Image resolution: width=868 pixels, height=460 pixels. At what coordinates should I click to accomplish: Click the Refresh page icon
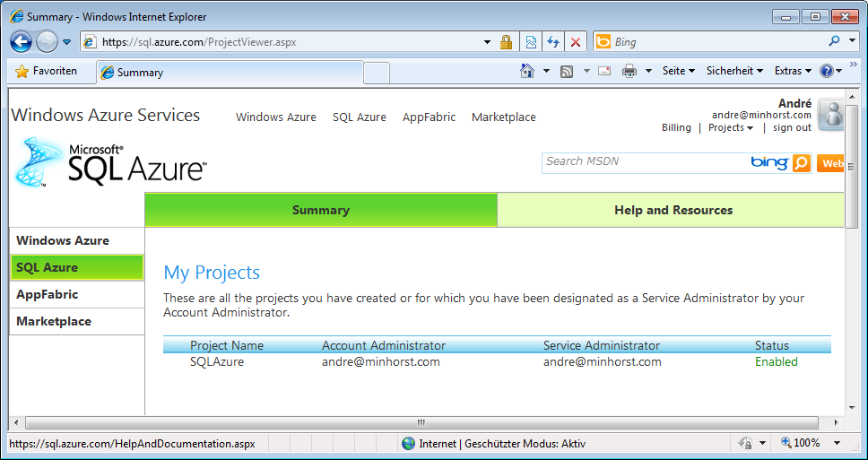(553, 42)
